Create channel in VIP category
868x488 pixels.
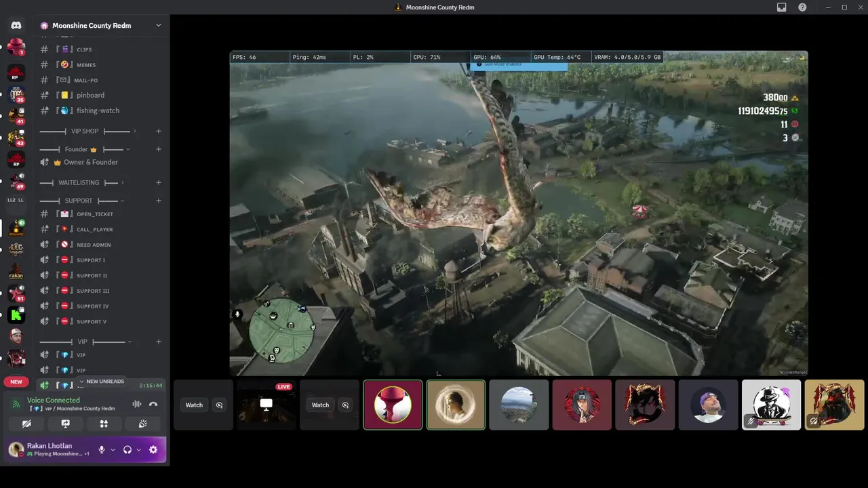(158, 342)
